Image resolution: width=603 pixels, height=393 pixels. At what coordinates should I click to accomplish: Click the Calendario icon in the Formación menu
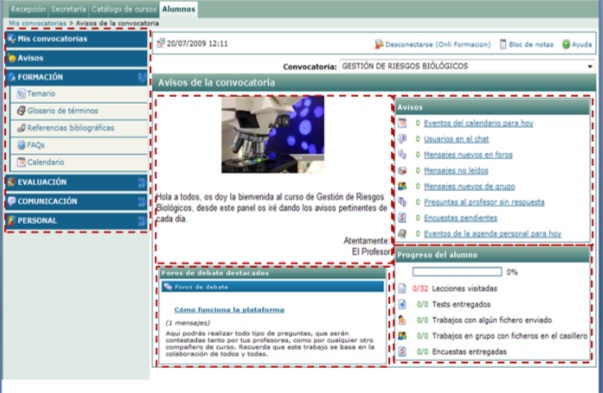(21, 162)
